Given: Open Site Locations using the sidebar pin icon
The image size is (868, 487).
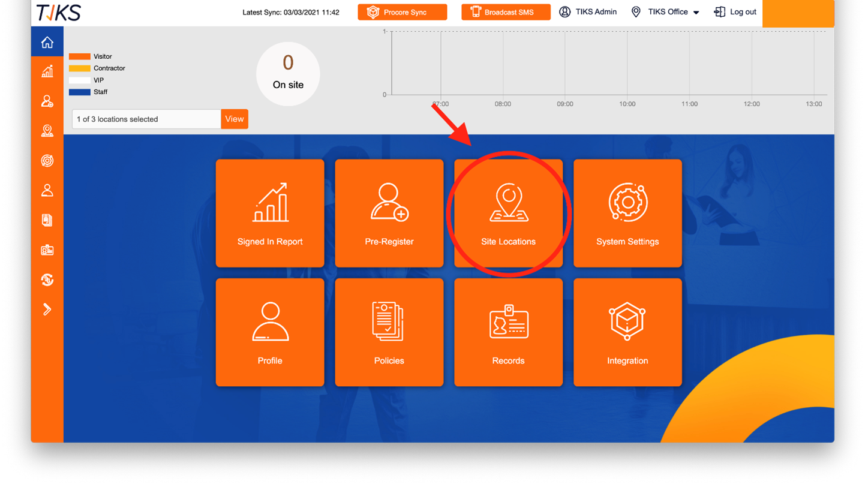Looking at the screenshot, I should pyautogui.click(x=47, y=131).
